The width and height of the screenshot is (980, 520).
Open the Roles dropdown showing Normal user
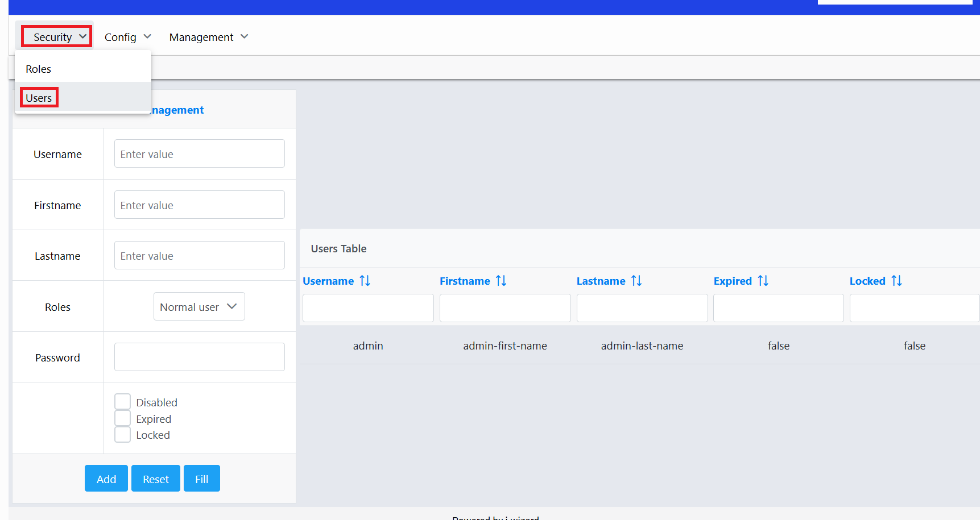[x=199, y=307]
